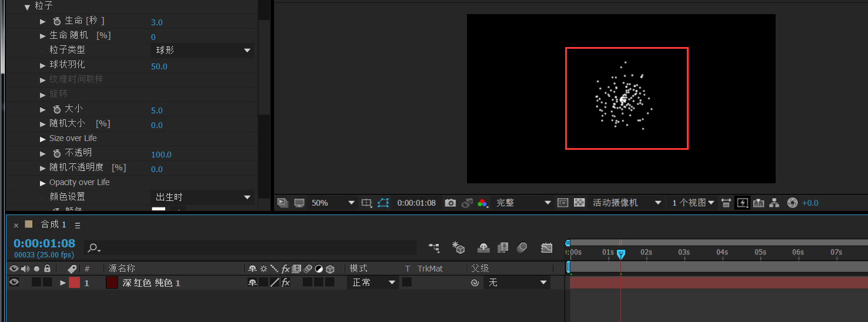Click the 02s mark on time ruler
The image size is (868, 322).
click(646, 252)
